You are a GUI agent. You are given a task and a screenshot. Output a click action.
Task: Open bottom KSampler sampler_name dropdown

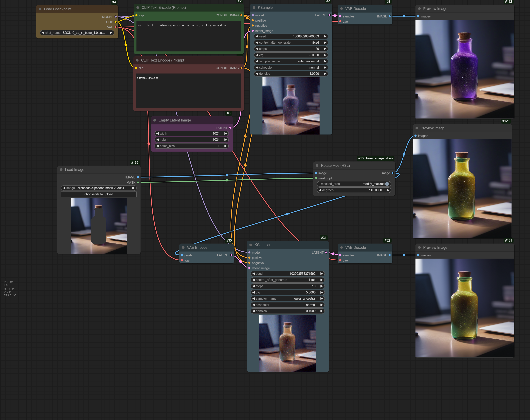[288, 299]
